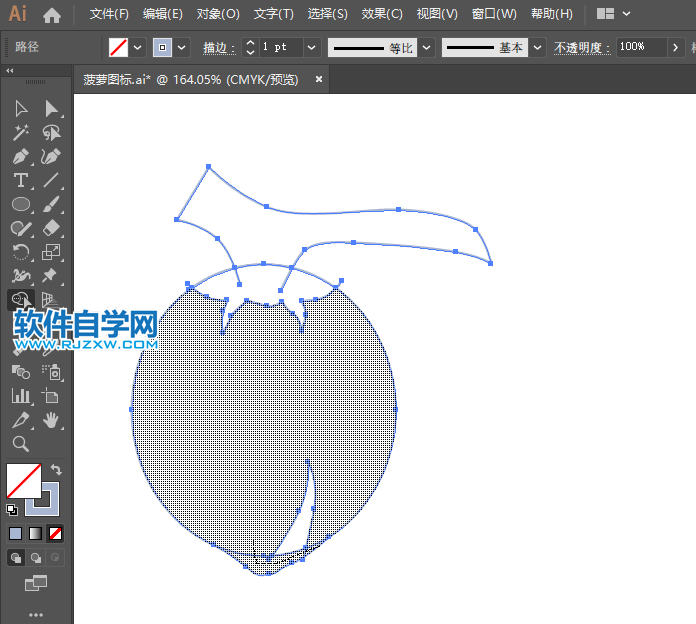
Task: Swap fill and stroke colors
Action: [56, 469]
